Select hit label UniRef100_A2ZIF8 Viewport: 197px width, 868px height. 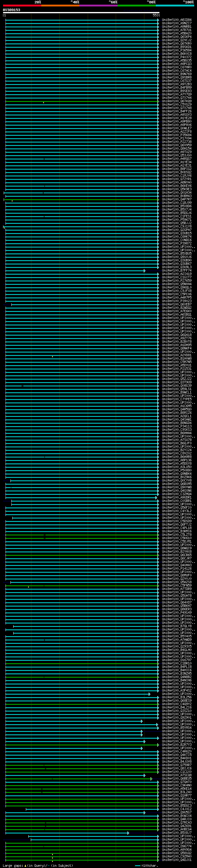[x=177, y=132]
